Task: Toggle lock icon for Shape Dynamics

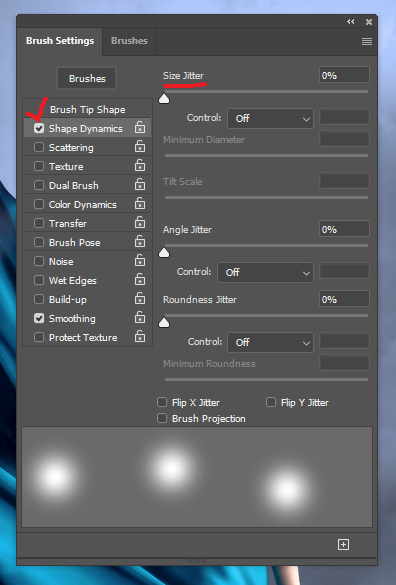Action: (x=140, y=128)
